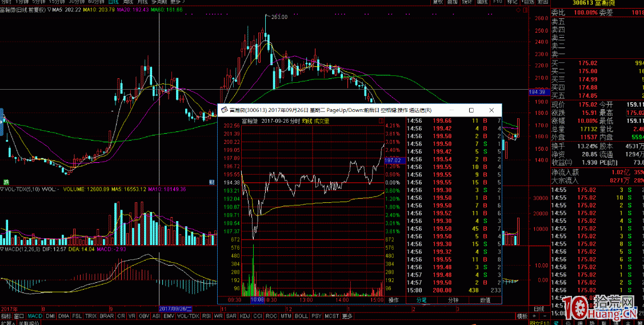Select the ASI indicator tab
This screenshot has height=325, width=644.
click(156, 316)
